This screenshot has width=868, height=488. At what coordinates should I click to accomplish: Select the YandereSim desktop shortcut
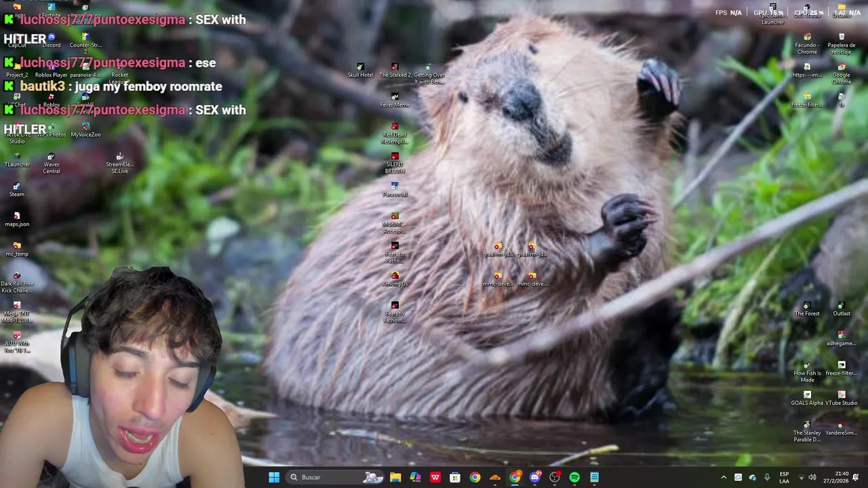842,428
